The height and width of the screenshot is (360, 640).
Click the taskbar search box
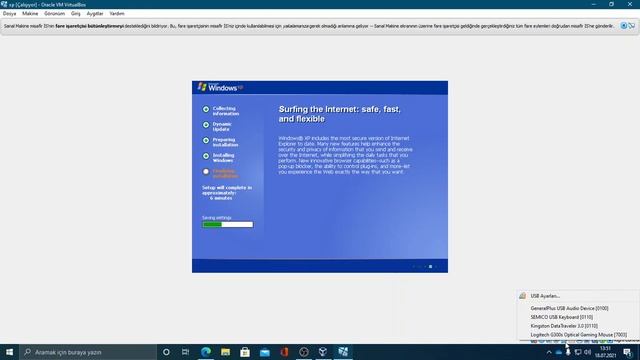[x=88, y=352]
